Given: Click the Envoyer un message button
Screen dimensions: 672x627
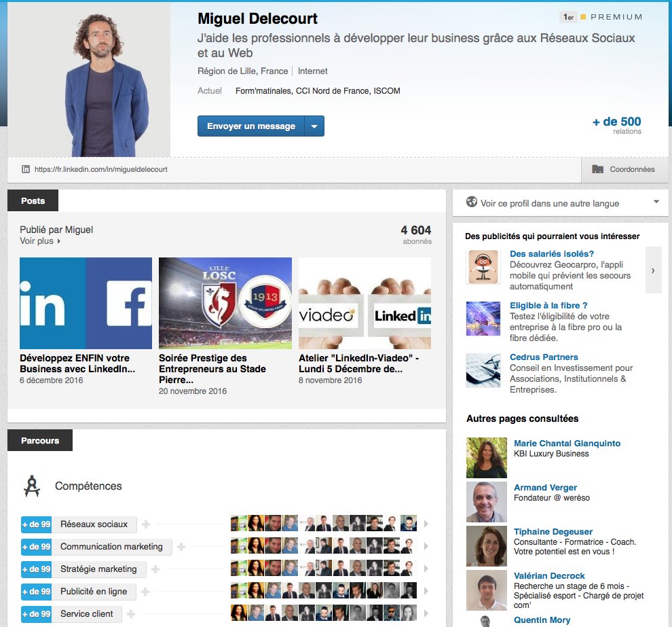Looking at the screenshot, I should 251,126.
